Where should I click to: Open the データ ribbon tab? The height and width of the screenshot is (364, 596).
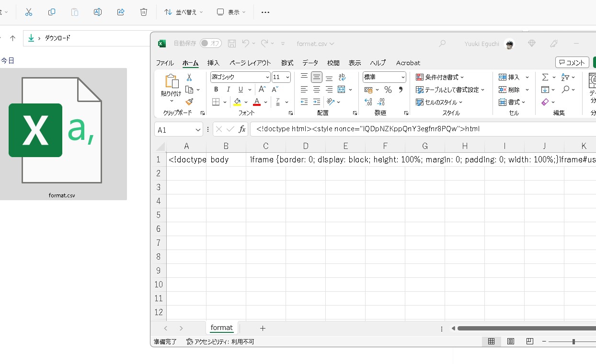click(x=310, y=63)
